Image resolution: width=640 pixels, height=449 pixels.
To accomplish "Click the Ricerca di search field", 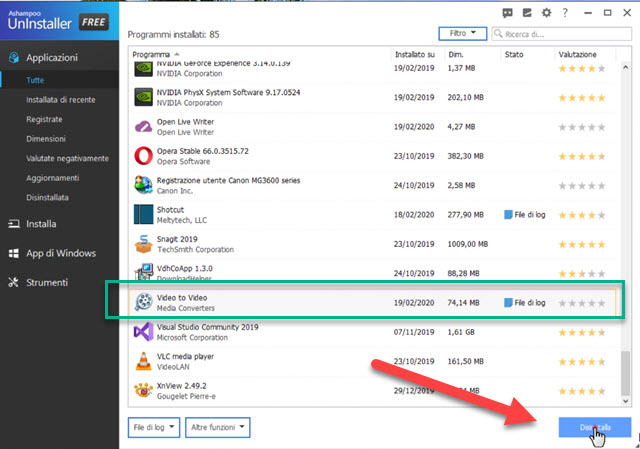I will point(562,34).
